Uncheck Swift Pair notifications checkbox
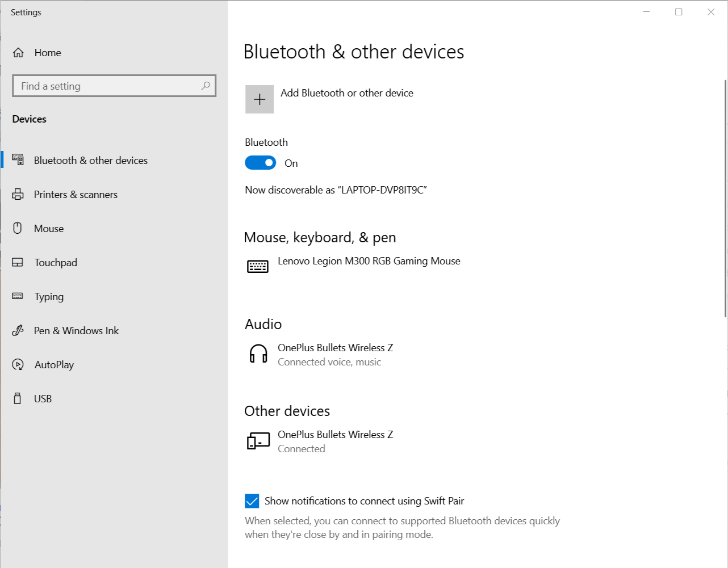The image size is (728, 568). [252, 500]
